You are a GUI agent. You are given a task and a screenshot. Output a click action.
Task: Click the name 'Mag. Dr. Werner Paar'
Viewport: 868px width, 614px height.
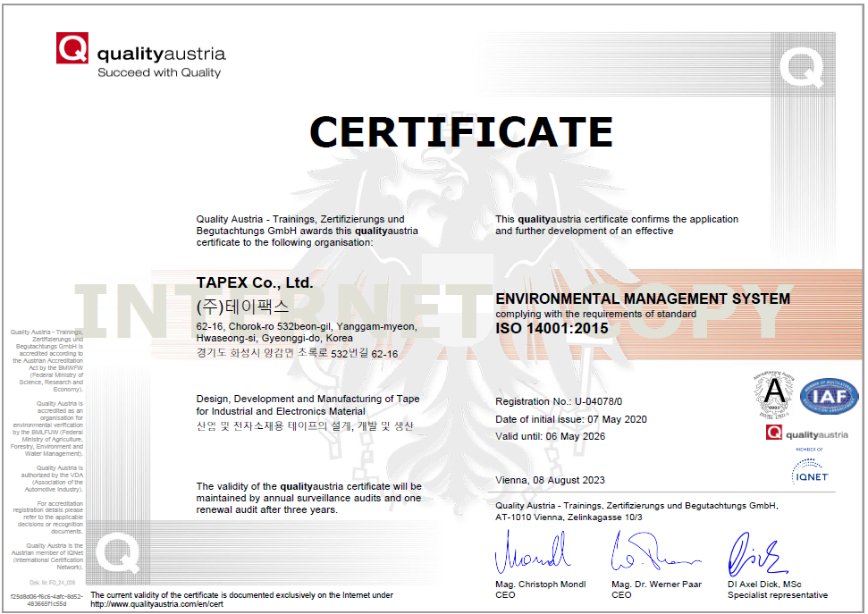click(656, 585)
